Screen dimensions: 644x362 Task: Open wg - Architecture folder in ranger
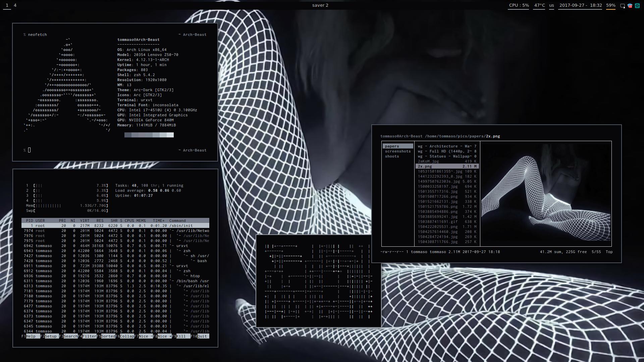[447, 146]
